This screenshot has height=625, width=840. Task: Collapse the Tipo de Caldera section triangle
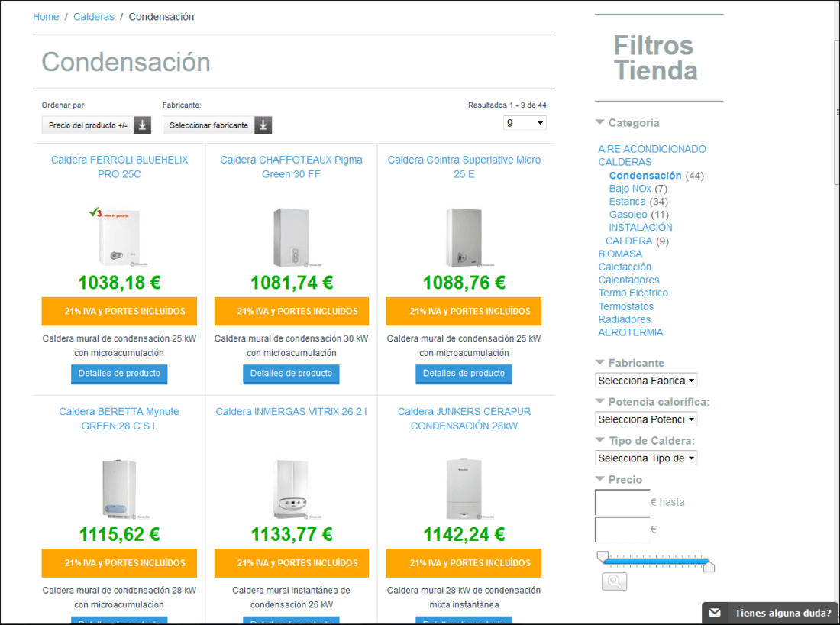[x=600, y=439]
